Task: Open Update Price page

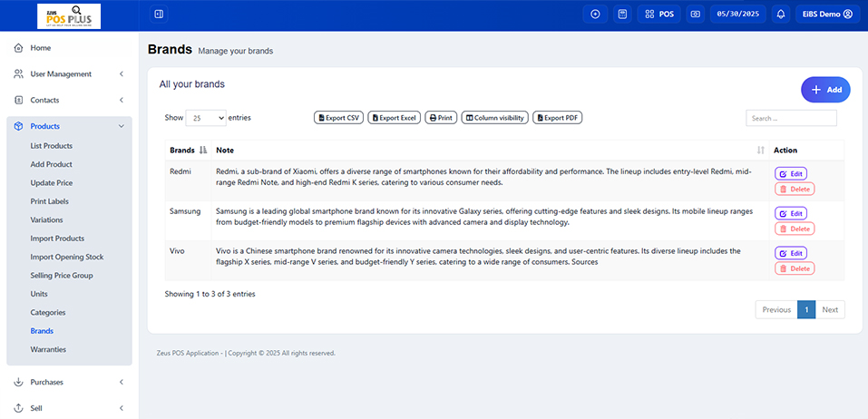Action: (52, 182)
